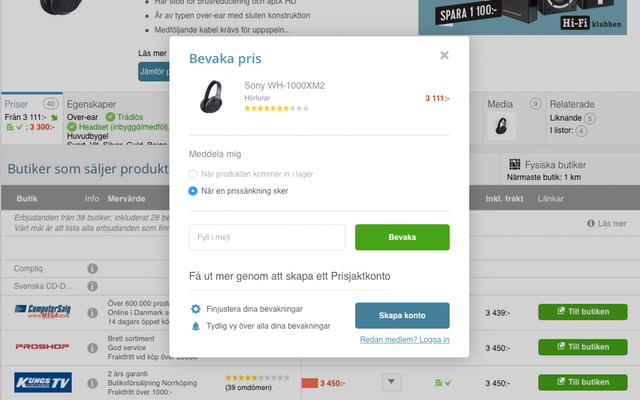
Task: Click Proshop's 'Till butiken' button
Action: point(583,347)
